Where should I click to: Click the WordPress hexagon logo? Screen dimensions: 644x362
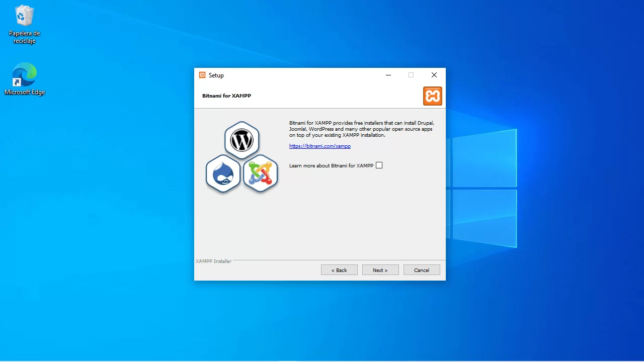click(242, 140)
